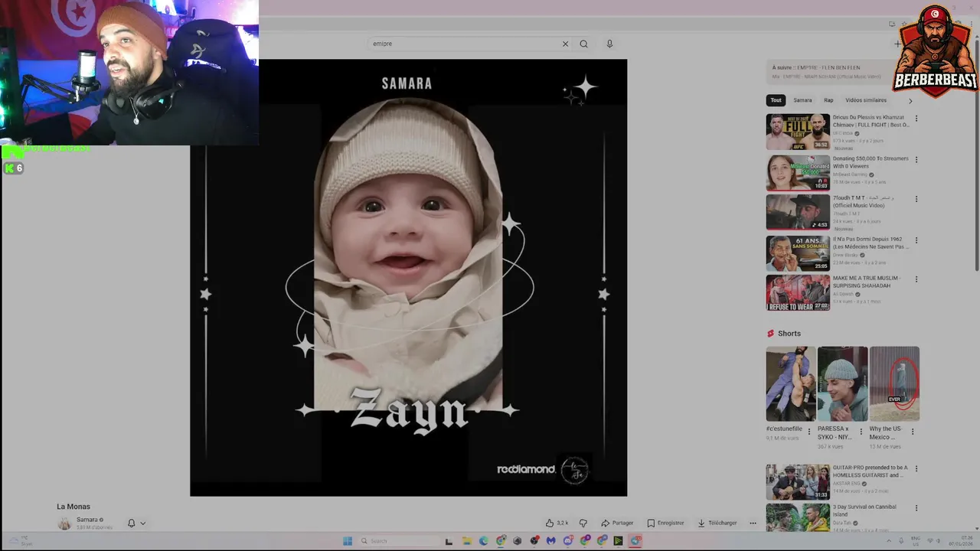Image resolution: width=980 pixels, height=551 pixels.
Task: Open Dricus Du Plessis vs Khamzat thumbnail
Action: pyautogui.click(x=798, y=132)
